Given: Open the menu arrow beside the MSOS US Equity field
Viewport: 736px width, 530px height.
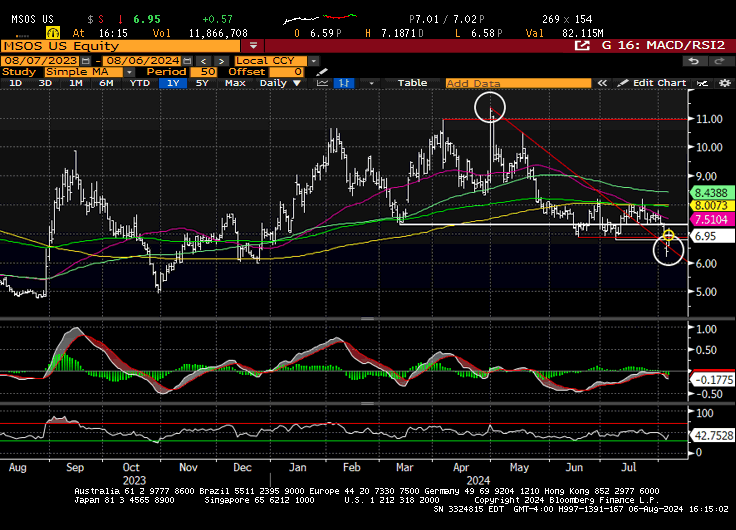Looking at the screenshot, I should point(253,46).
